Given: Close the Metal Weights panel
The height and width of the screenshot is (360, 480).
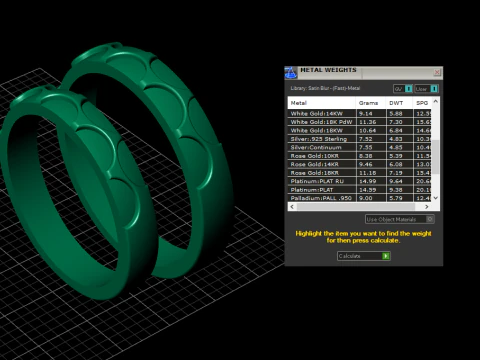Looking at the screenshot, I should (437, 72).
